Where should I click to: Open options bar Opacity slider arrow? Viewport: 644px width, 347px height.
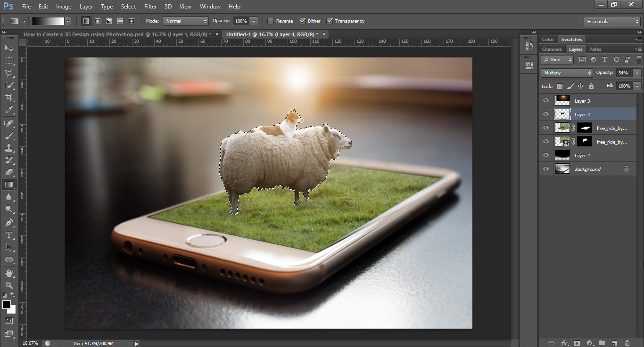pos(254,21)
